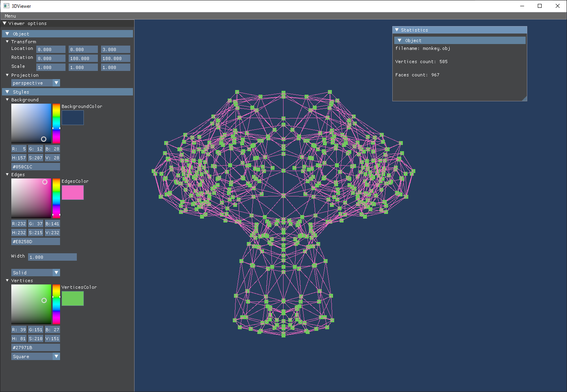Click the Location Z field showing 3.000
Screen dimensions: 567x392
click(115, 49)
